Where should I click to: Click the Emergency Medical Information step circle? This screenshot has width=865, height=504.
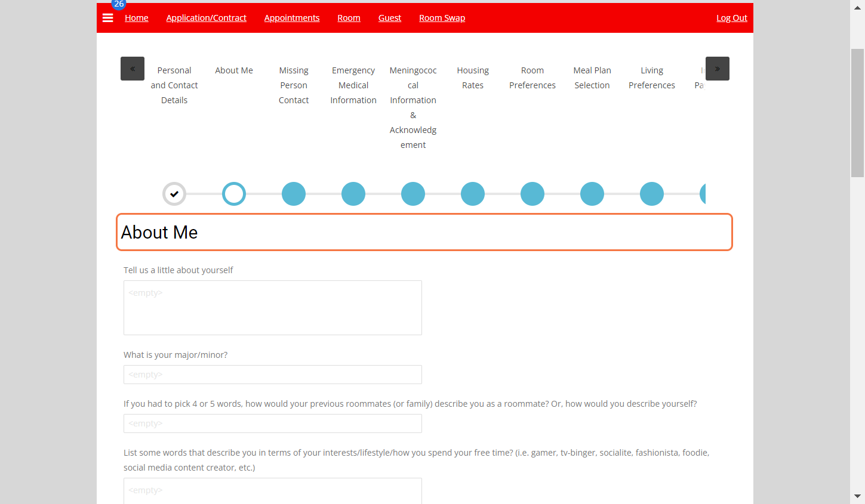coord(353,194)
